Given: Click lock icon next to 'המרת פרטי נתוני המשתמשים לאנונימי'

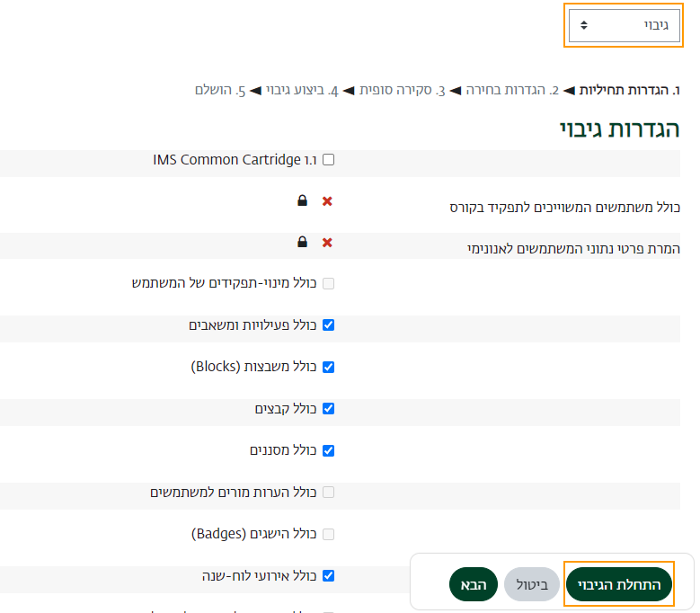Looking at the screenshot, I should 303,242.
